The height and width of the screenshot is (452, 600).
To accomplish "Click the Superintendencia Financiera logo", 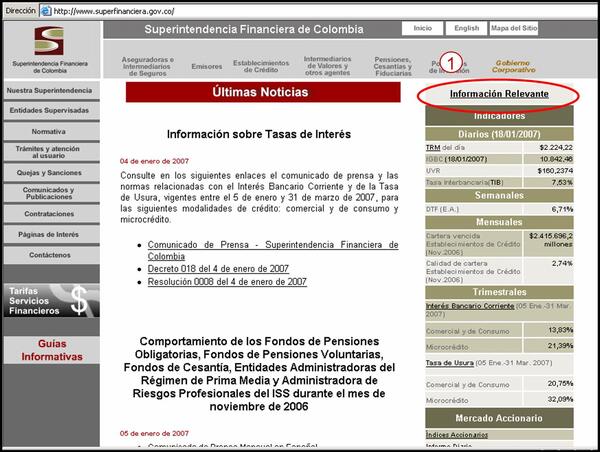I will coord(48,51).
